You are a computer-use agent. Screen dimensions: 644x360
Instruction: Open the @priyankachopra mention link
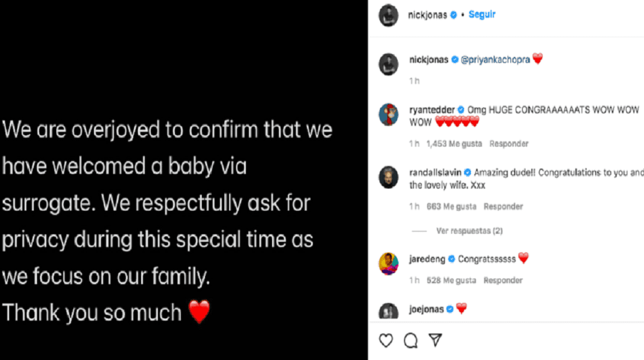[495, 60]
